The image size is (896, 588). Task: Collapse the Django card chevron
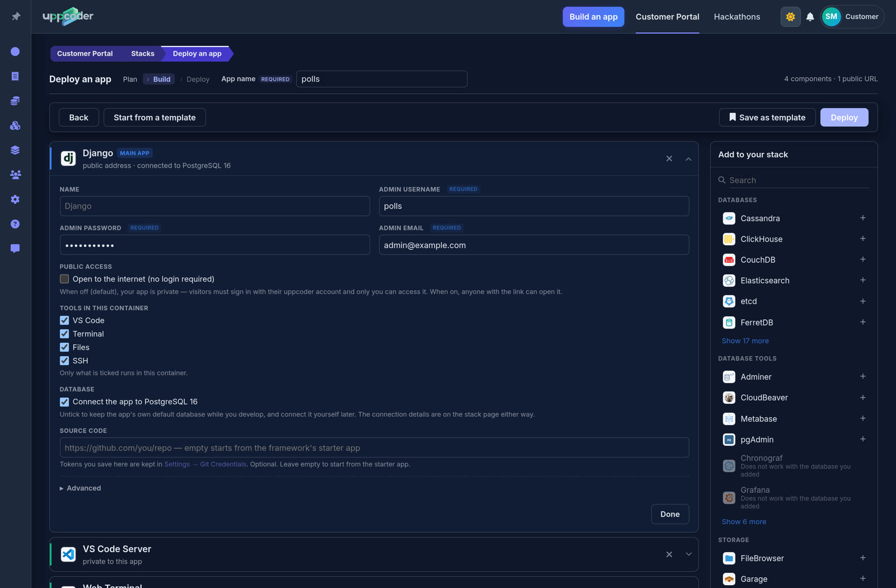click(689, 159)
